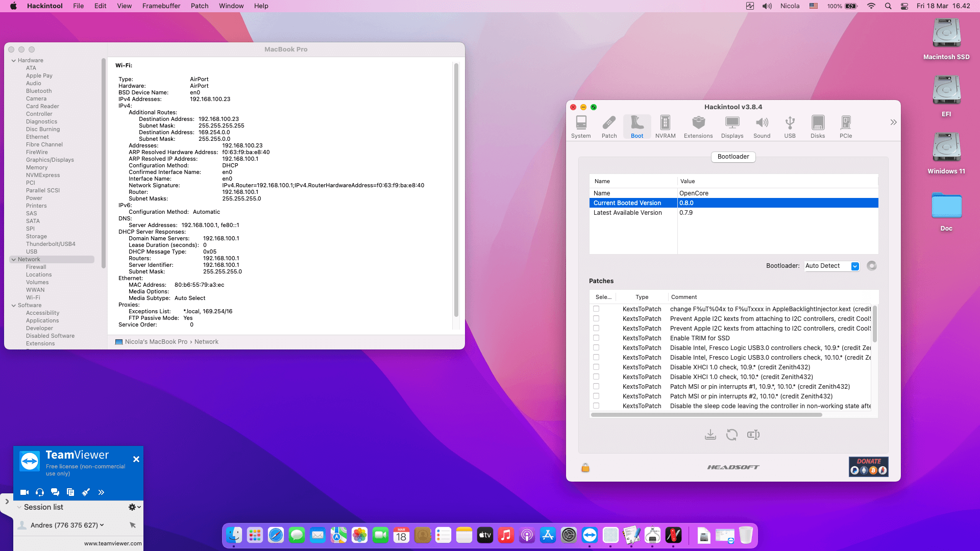Image resolution: width=980 pixels, height=551 pixels.
Task: Click the TeamViewer headset audio icon
Action: (40, 492)
